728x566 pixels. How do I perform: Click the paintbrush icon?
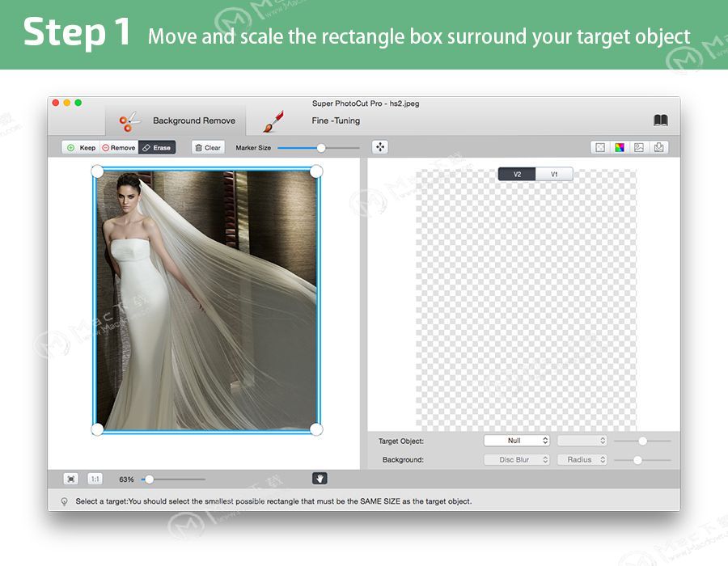[273, 121]
